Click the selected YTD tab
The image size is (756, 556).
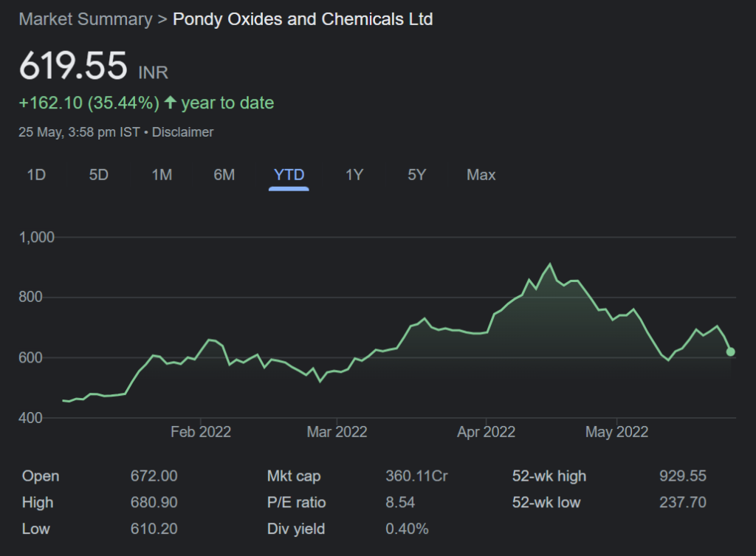pos(289,175)
